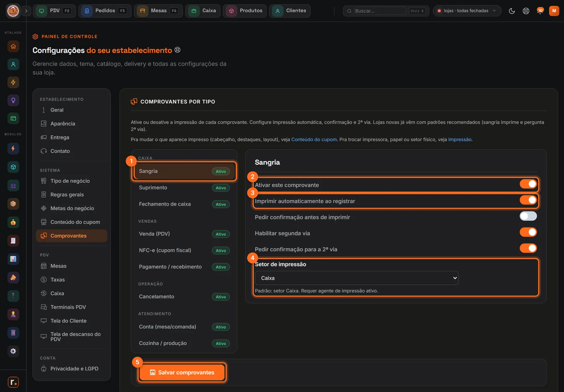564x392 pixels.
Task: Click the dark mode moon icon
Action: 512,11
